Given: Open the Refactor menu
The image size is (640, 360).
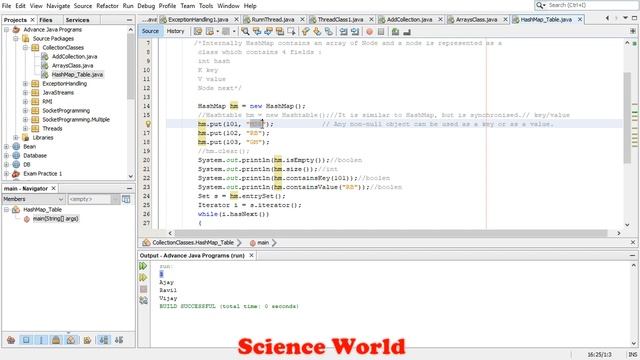Looking at the screenshot, I should 107,6.
